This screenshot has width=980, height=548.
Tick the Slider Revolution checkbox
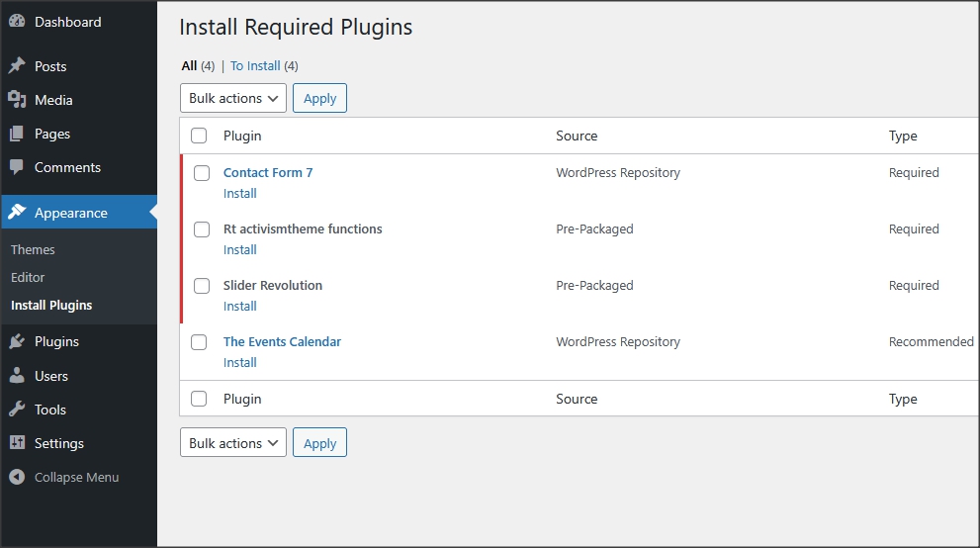click(x=202, y=286)
